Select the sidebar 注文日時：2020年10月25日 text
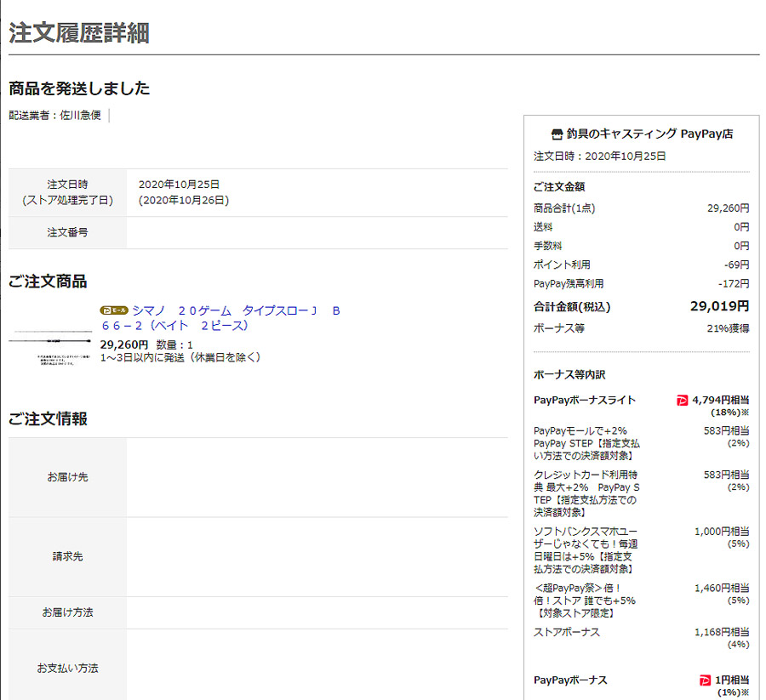 coord(599,157)
